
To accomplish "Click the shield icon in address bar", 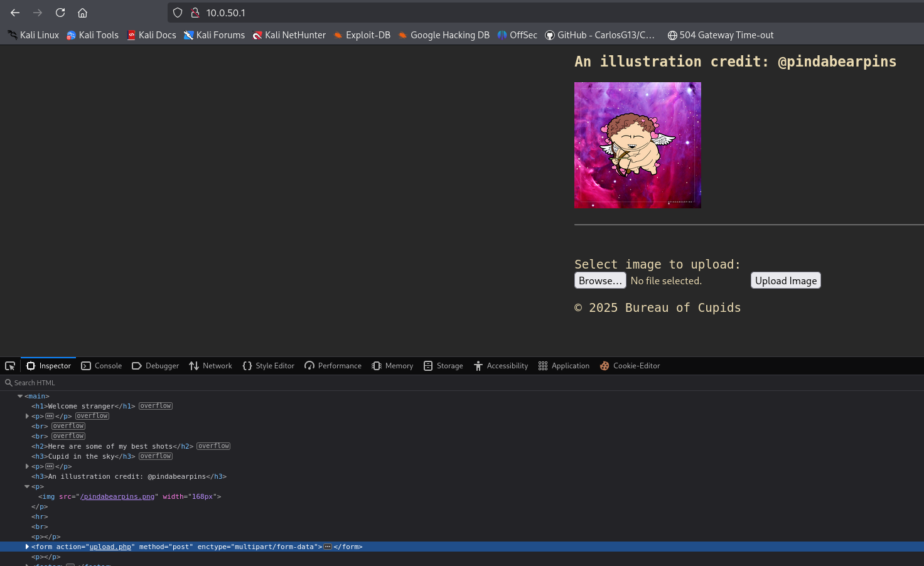I will (x=178, y=13).
